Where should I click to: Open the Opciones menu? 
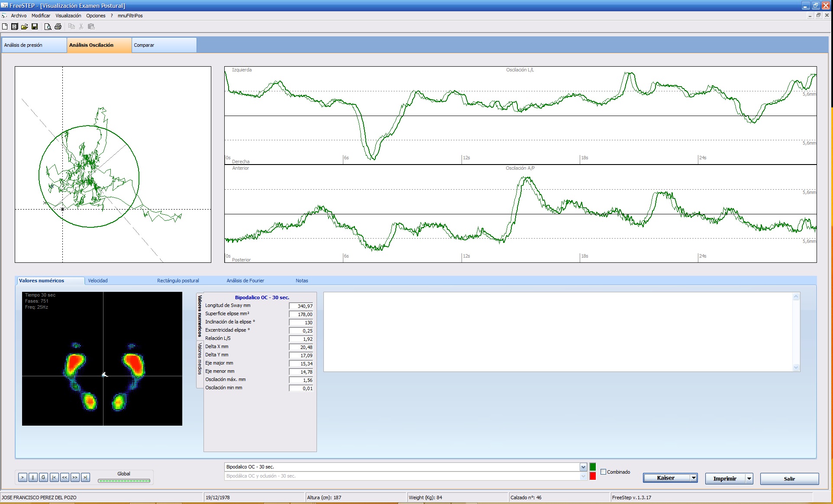(96, 16)
